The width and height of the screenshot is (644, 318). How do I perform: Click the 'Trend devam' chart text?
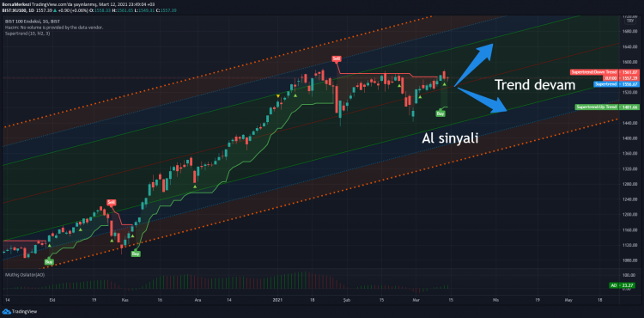[x=534, y=85]
